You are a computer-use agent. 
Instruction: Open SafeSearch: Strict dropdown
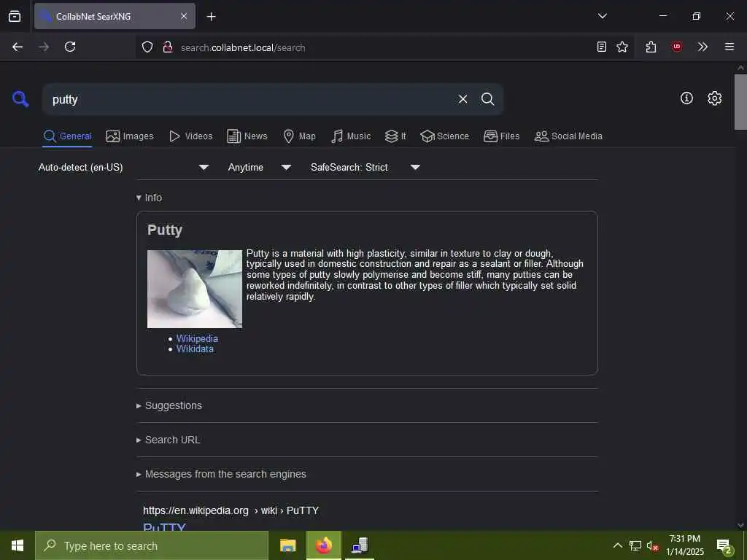(365, 167)
